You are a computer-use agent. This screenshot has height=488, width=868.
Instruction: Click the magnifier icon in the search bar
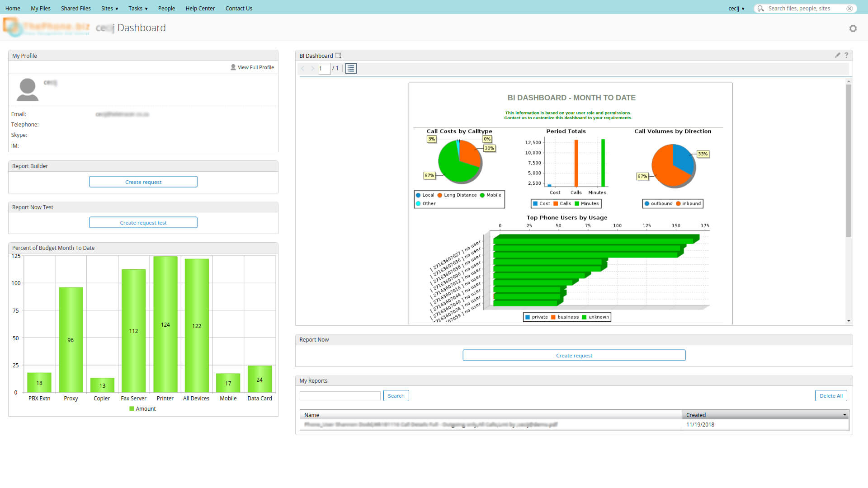(761, 9)
